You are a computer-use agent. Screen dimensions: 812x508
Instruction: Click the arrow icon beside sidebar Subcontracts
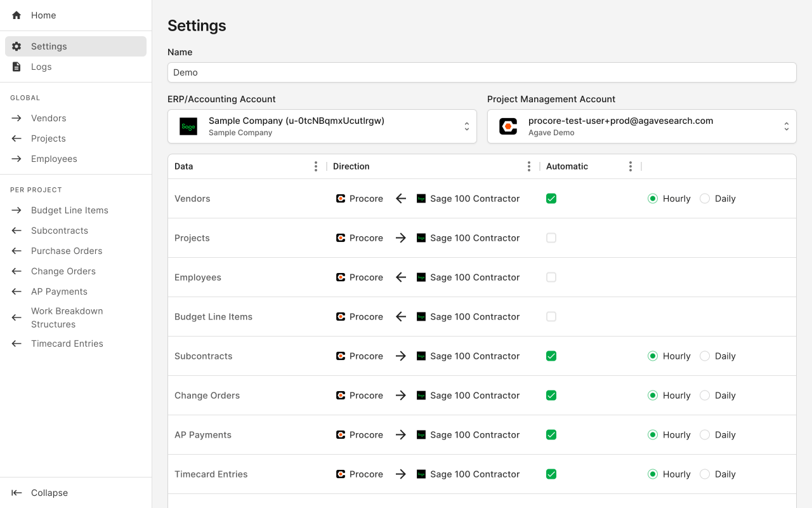click(x=16, y=231)
